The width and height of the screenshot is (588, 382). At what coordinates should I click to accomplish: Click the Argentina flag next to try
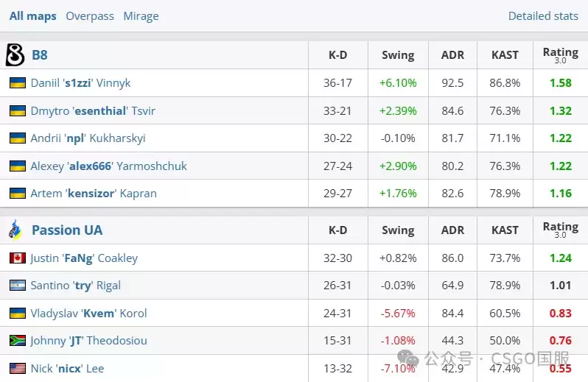(18, 286)
